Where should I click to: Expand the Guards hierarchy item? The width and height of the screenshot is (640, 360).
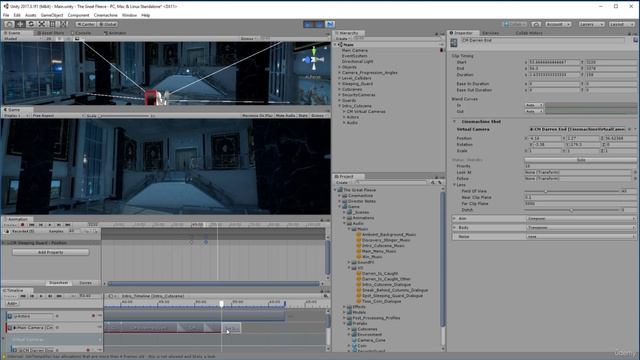click(x=340, y=100)
